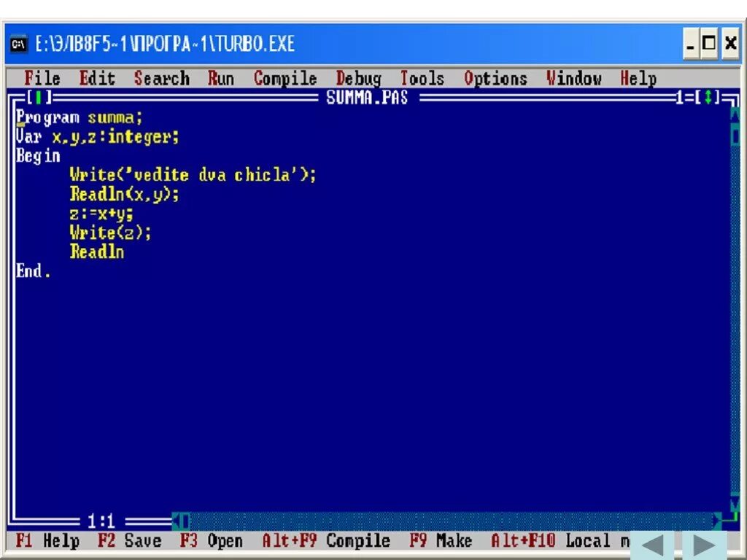This screenshot has height=560, width=747.
Task: Click the 'Begin' keyword line
Action: click(38, 156)
